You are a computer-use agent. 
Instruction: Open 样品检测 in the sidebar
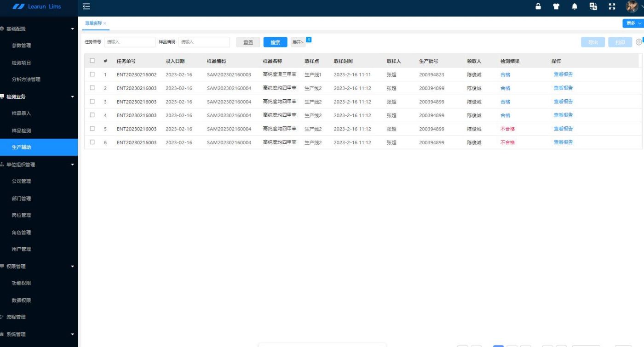click(21, 131)
